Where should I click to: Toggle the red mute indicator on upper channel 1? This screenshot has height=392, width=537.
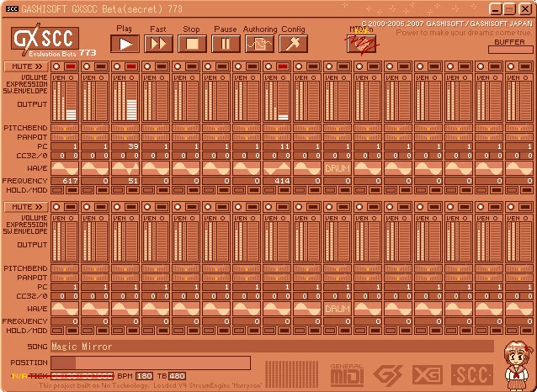coord(71,66)
